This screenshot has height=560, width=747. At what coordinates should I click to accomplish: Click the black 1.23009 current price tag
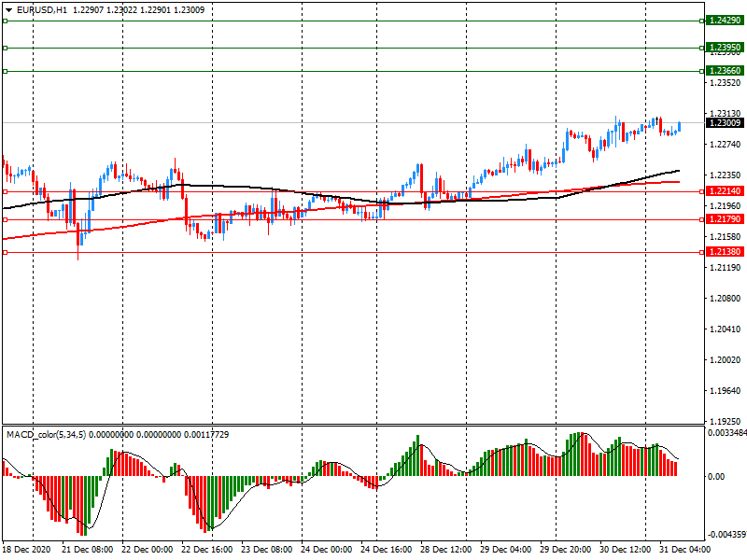[725, 122]
